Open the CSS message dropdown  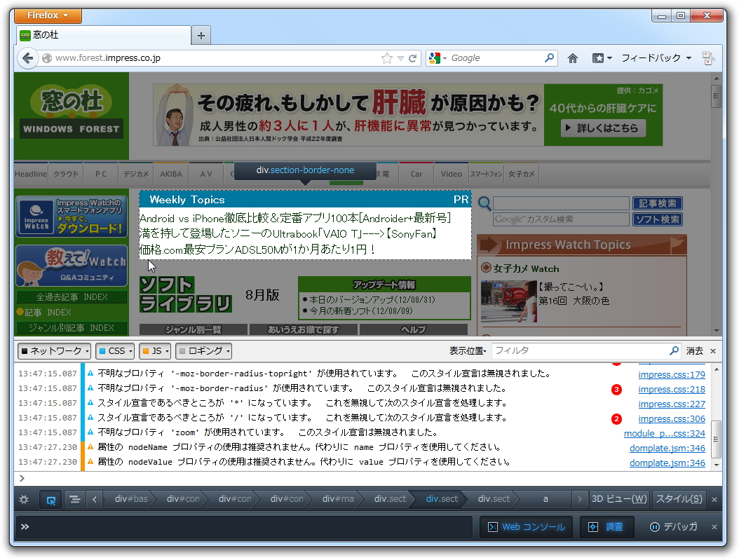tap(114, 350)
